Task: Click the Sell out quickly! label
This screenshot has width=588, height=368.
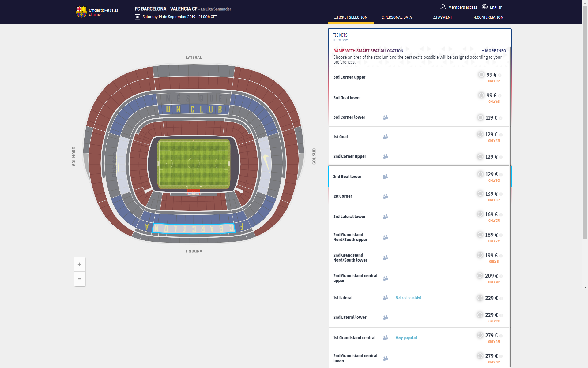Action: coord(408,298)
